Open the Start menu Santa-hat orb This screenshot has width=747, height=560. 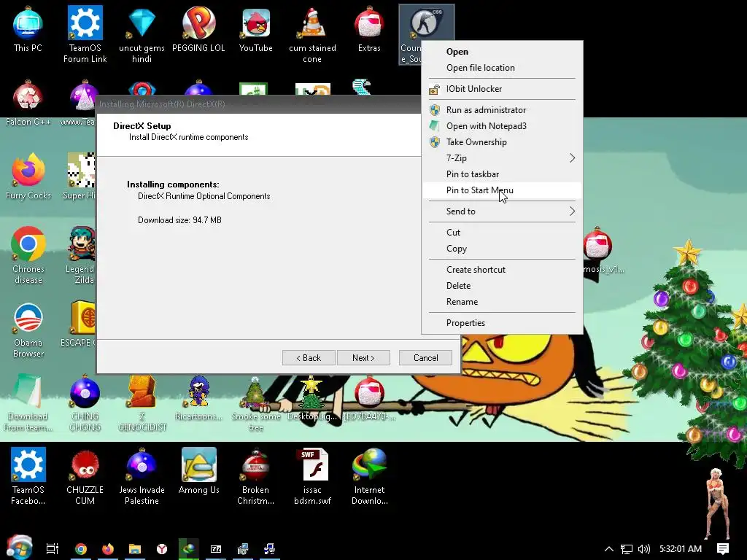point(20,548)
